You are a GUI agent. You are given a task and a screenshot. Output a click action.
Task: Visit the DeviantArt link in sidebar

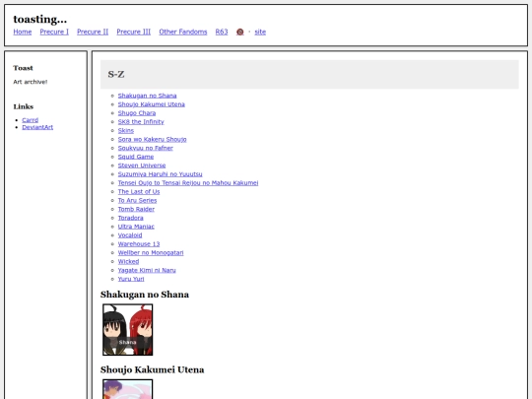(37, 127)
